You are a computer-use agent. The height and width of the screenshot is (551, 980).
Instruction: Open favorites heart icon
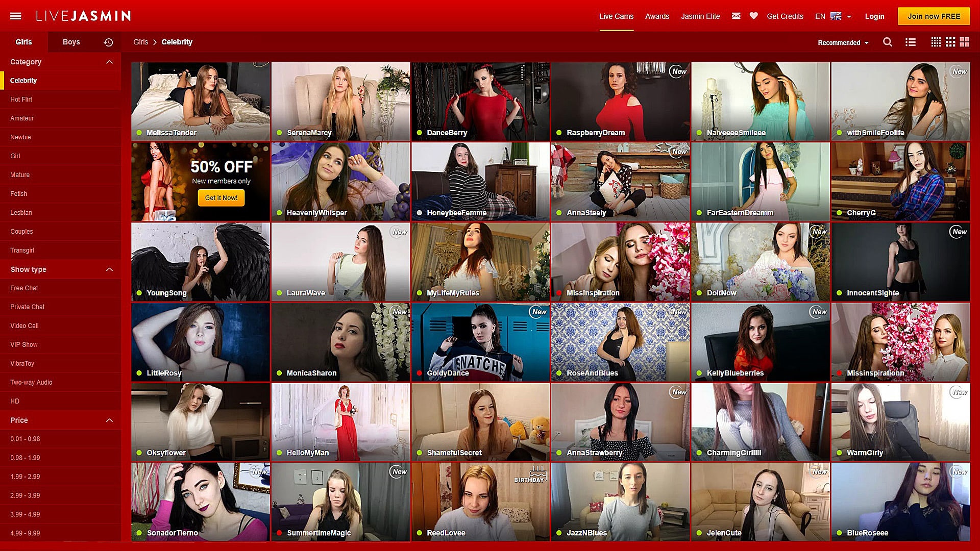click(753, 16)
